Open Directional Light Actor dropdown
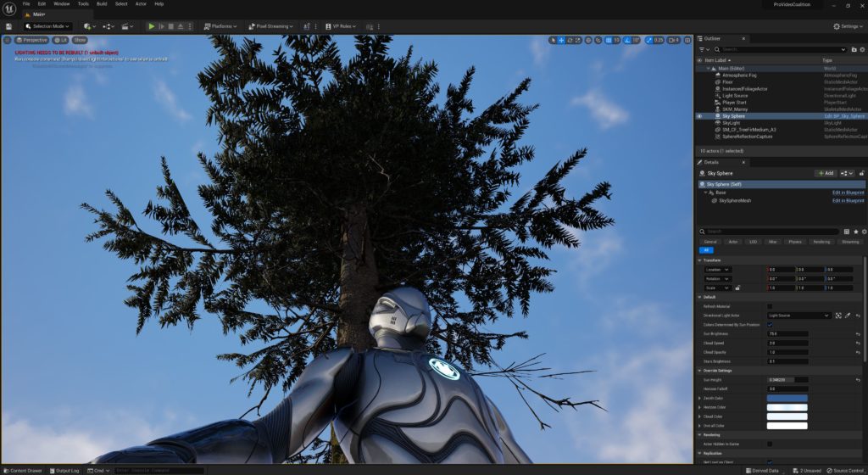Screen dimensions: 868x475 coord(798,316)
